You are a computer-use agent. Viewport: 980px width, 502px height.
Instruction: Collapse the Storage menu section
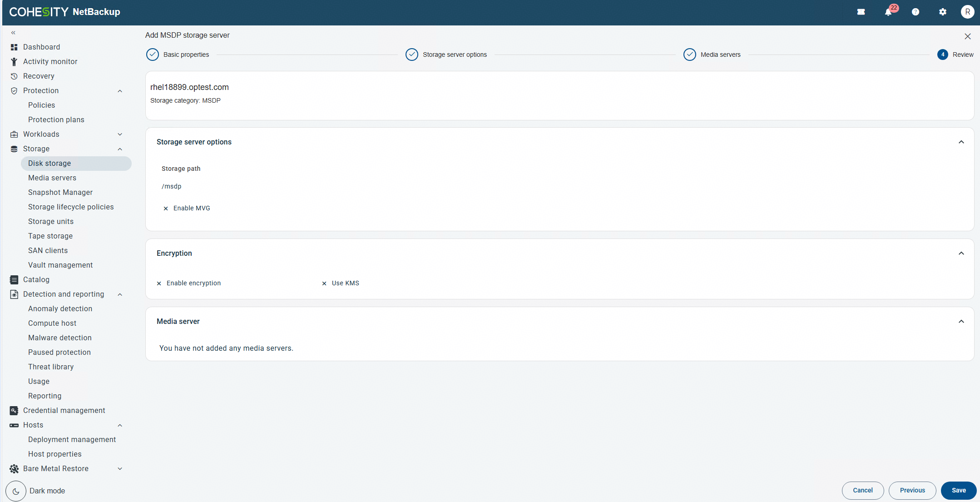[x=120, y=149]
